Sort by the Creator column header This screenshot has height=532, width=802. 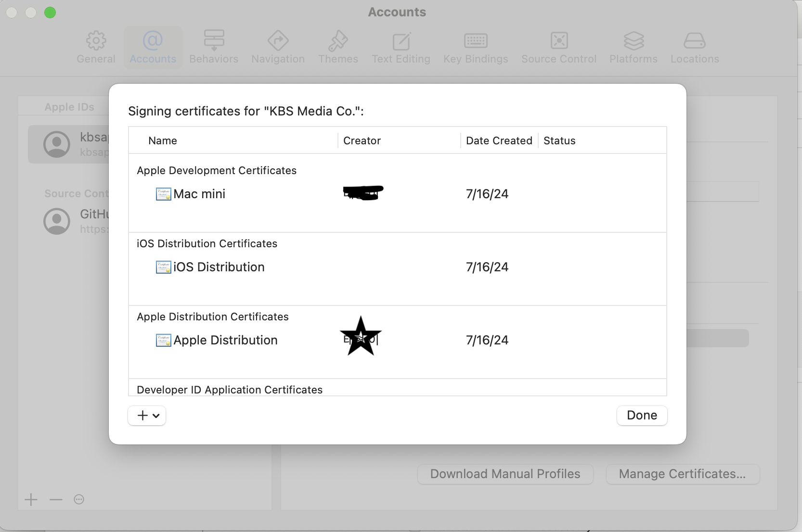[362, 140]
